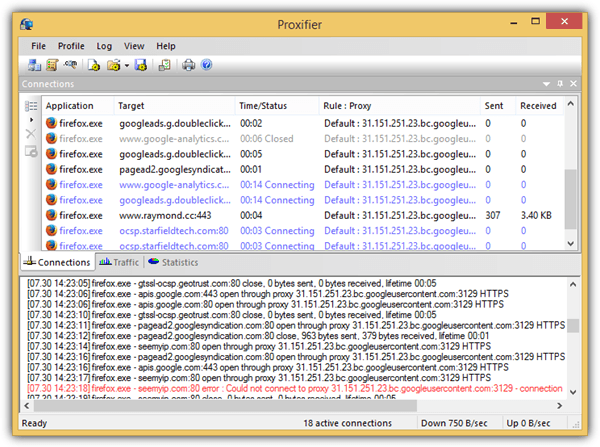Image resolution: width=600 pixels, height=447 pixels.
Task: Open the Proxy Servers settings toolbar icon
Action: 34,65
